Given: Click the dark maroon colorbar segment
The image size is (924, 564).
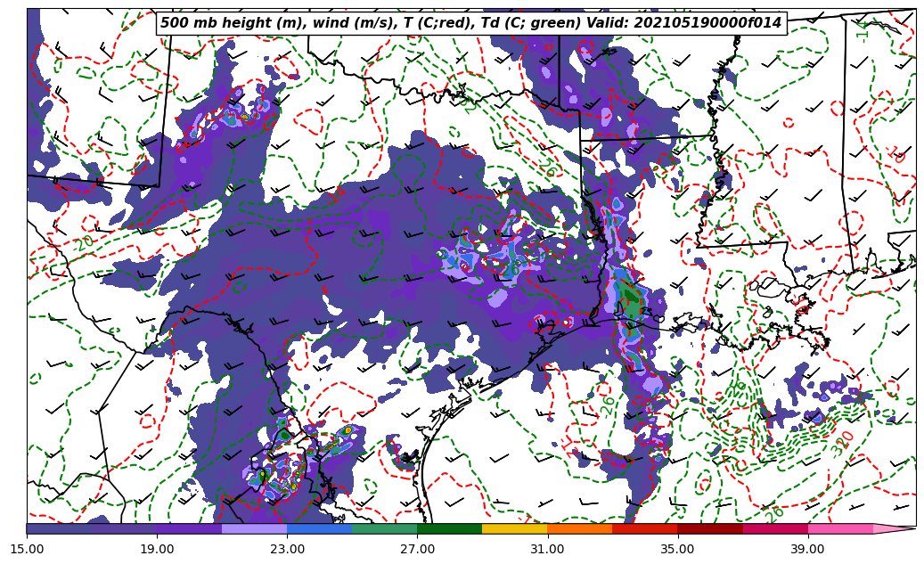Looking at the screenshot, I should 709,528.
